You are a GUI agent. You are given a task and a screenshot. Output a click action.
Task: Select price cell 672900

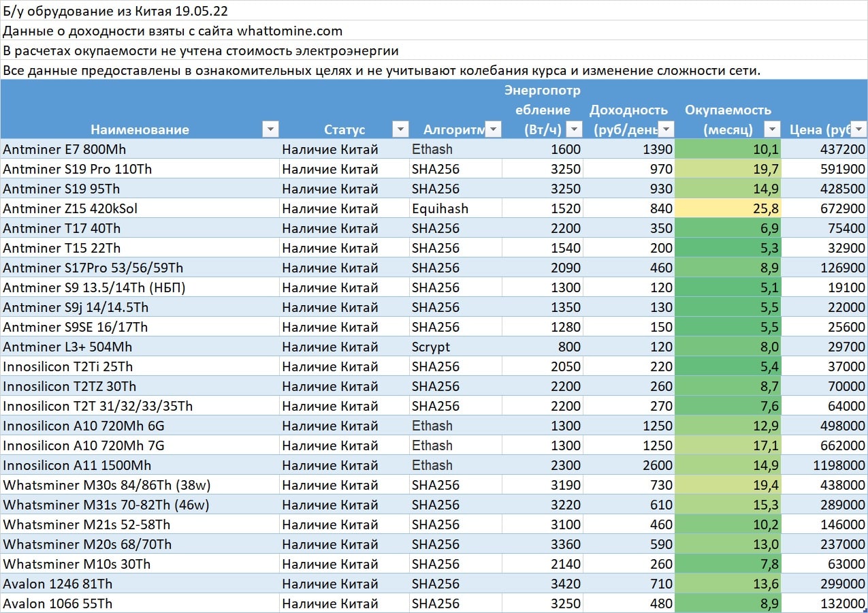824,208
